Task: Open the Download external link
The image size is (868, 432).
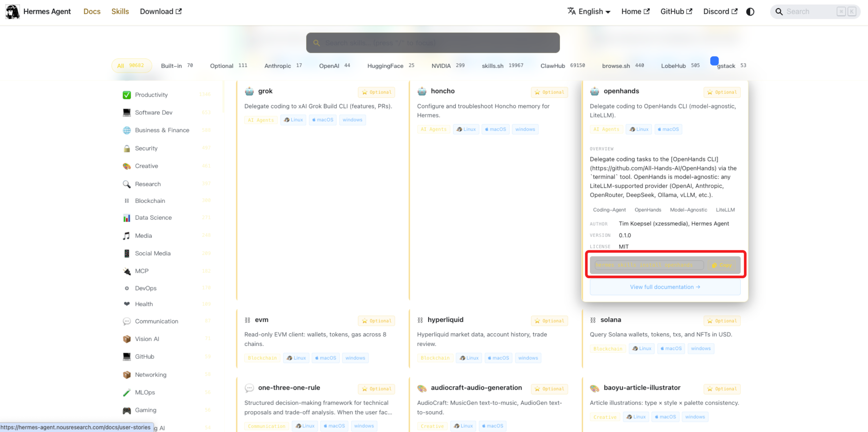Action: click(161, 11)
